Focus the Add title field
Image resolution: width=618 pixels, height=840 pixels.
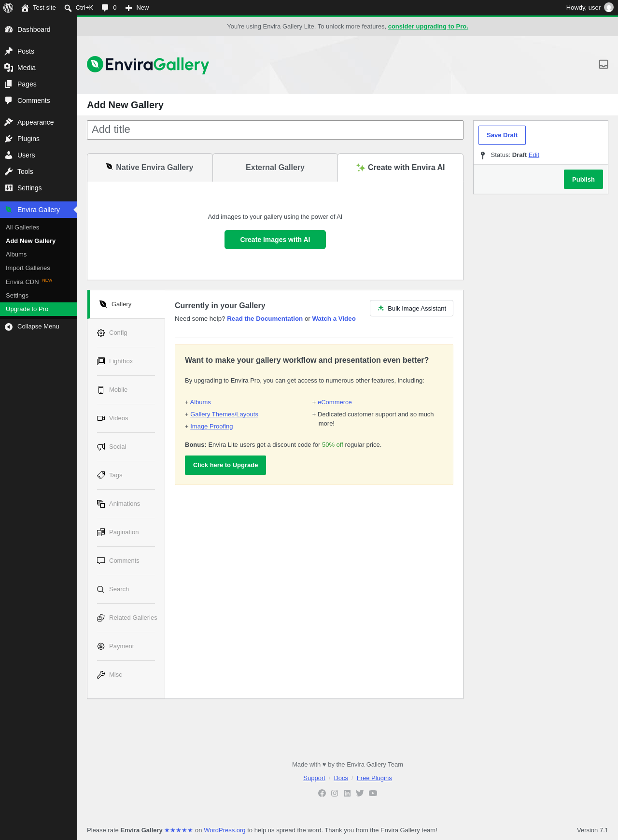[x=275, y=130]
